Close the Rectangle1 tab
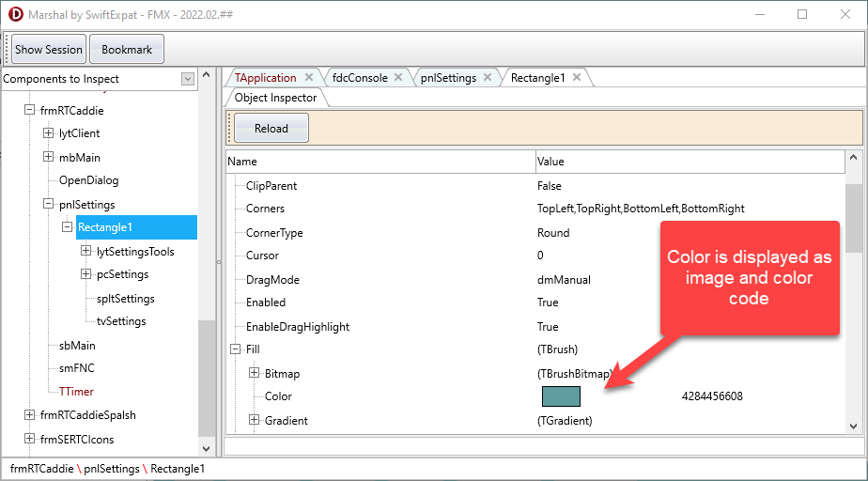The height and width of the screenshot is (481, 868). coord(577,78)
